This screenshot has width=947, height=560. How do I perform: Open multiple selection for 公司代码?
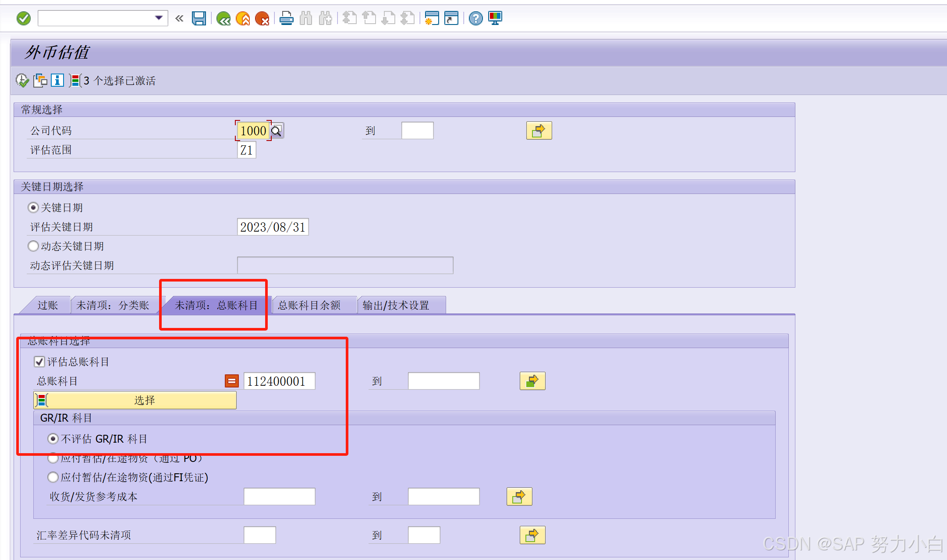pos(539,130)
